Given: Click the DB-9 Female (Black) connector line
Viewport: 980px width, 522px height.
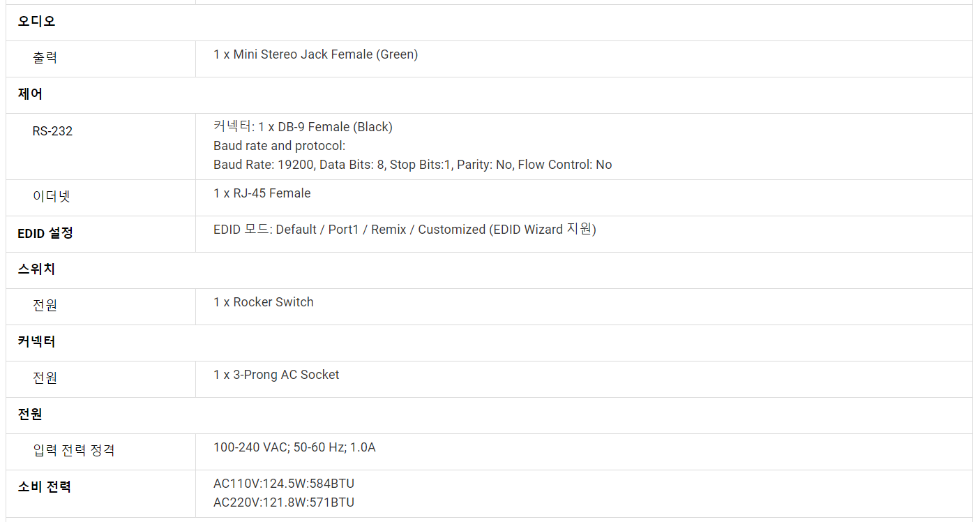Looking at the screenshot, I should point(303,127).
